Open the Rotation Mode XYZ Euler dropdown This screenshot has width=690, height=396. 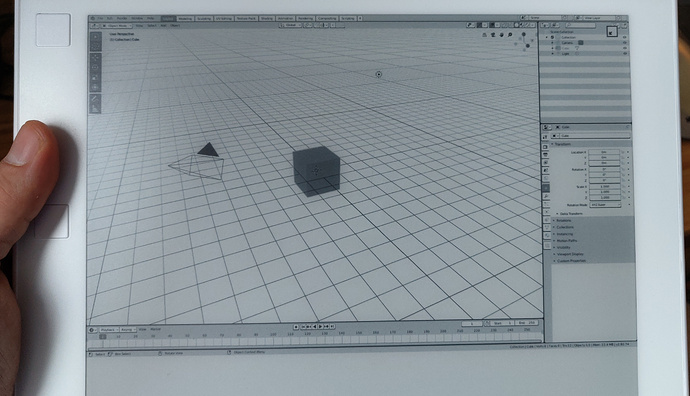click(605, 205)
